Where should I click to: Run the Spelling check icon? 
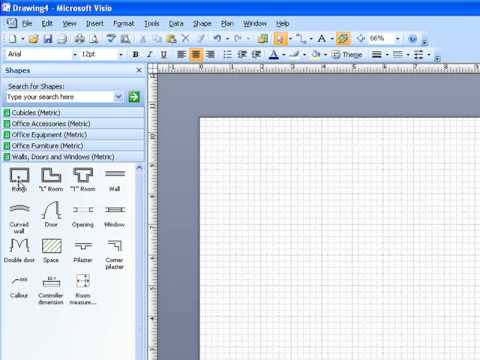click(111, 39)
